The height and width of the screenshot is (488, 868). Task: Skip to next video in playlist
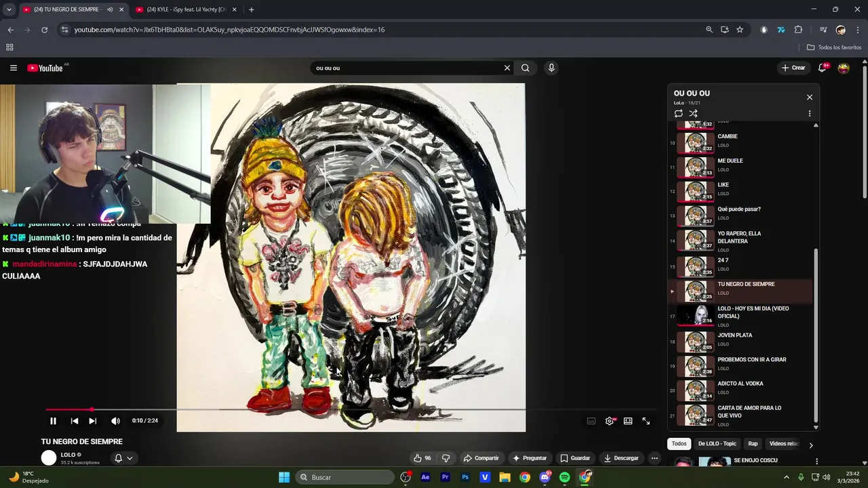tap(93, 421)
